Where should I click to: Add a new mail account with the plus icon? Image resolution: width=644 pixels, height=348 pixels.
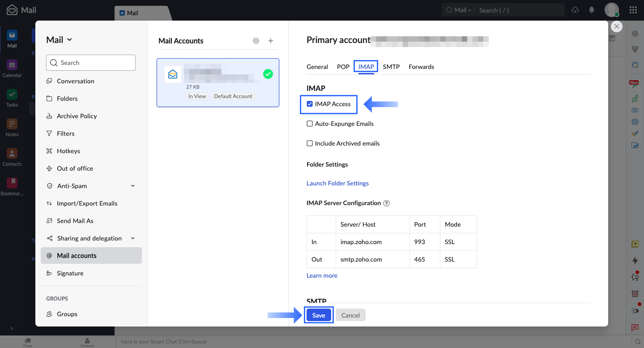click(270, 41)
